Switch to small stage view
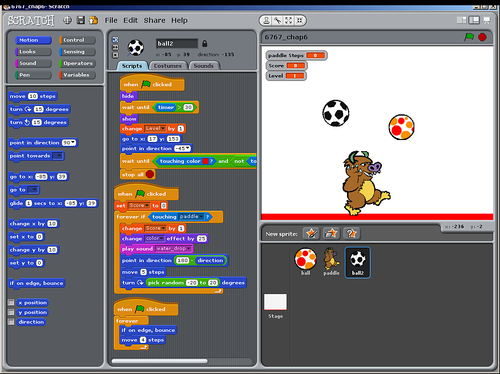500x374 pixels. coord(461,20)
